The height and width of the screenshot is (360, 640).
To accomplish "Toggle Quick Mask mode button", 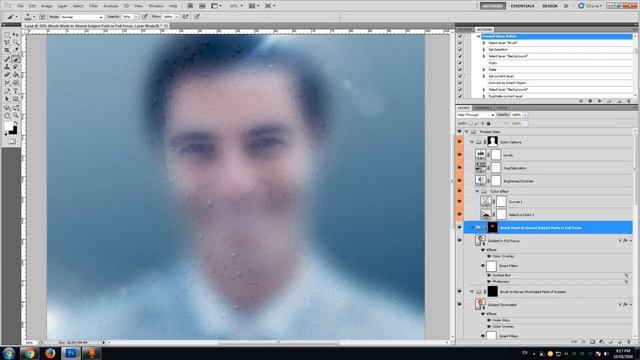I will point(11,141).
